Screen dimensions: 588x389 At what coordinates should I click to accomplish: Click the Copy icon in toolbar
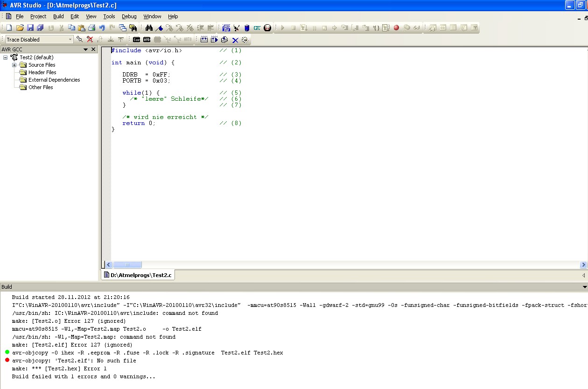[71, 28]
